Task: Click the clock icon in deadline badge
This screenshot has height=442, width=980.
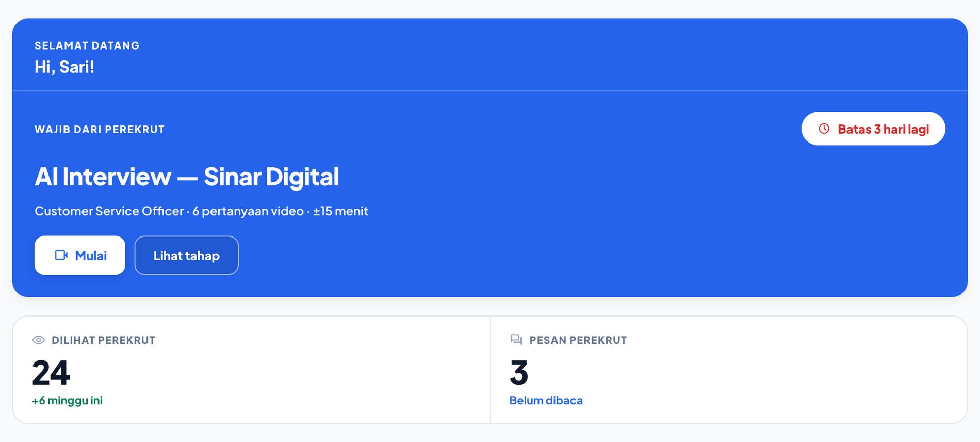Action: tap(824, 129)
